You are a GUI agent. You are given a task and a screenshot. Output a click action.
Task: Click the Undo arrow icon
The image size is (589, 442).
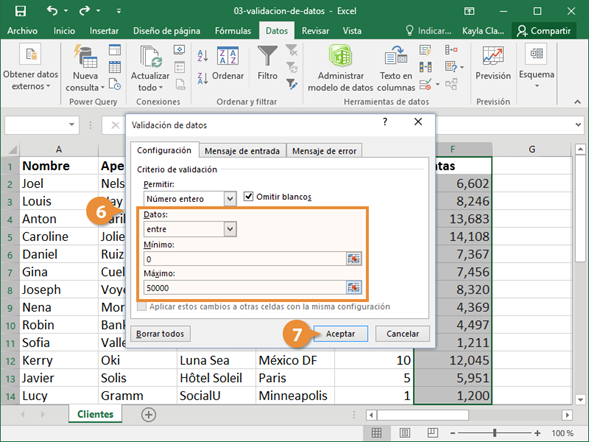click(52, 11)
